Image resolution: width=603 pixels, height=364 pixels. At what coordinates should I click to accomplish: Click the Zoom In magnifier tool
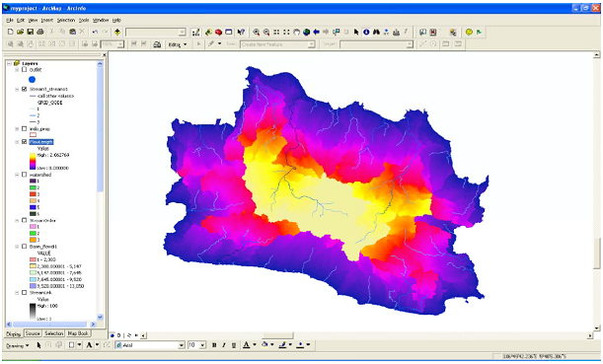click(257, 33)
